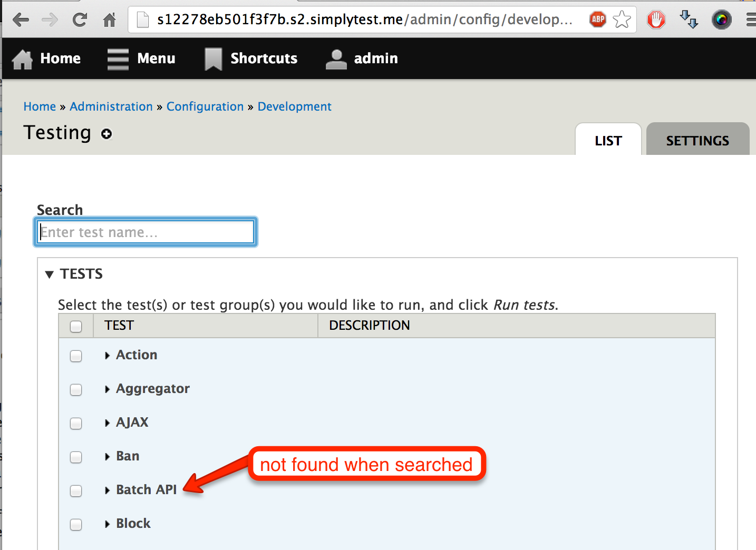This screenshot has width=756, height=550.
Task: Open Shortcuts in the Drupal admin bar
Action: pos(251,58)
